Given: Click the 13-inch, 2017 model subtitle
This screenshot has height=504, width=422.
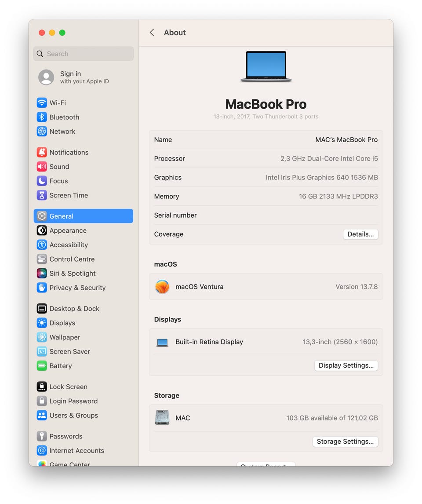Looking at the screenshot, I should pyautogui.click(x=266, y=117).
